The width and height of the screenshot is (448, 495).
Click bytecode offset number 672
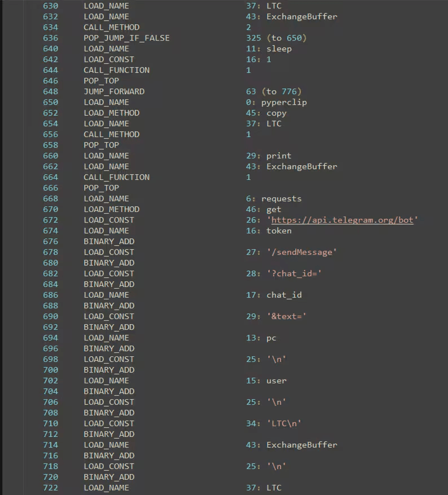coord(51,220)
